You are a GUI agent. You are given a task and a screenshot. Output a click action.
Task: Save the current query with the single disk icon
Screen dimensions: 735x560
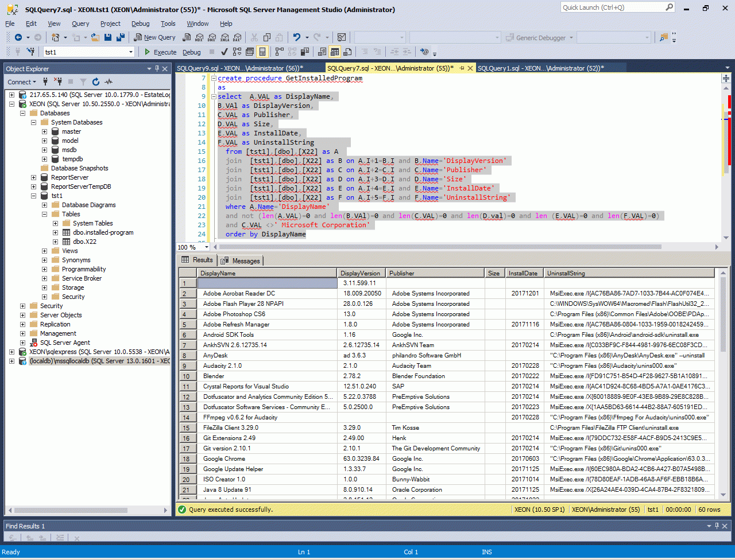pos(109,37)
